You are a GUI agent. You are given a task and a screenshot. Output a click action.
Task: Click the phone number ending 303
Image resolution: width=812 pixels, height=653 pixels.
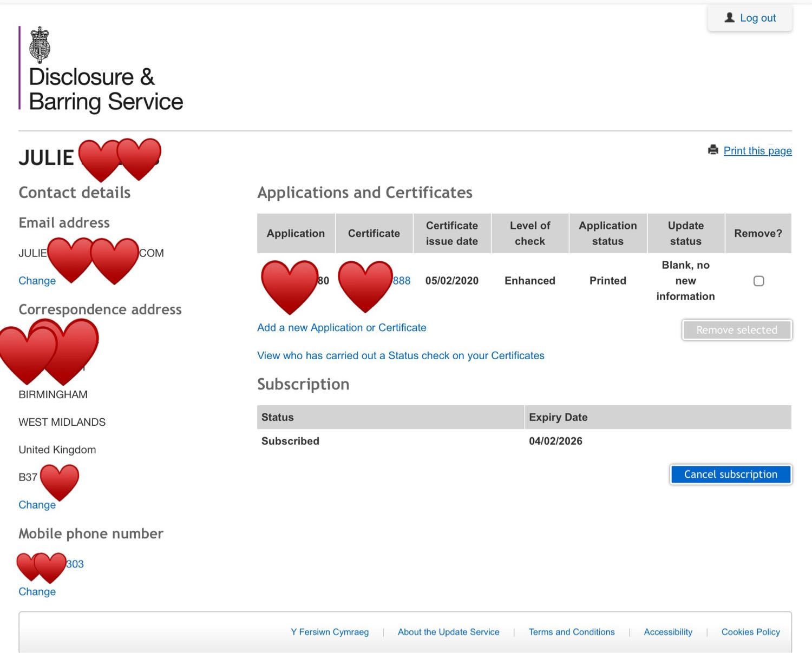pos(75,564)
